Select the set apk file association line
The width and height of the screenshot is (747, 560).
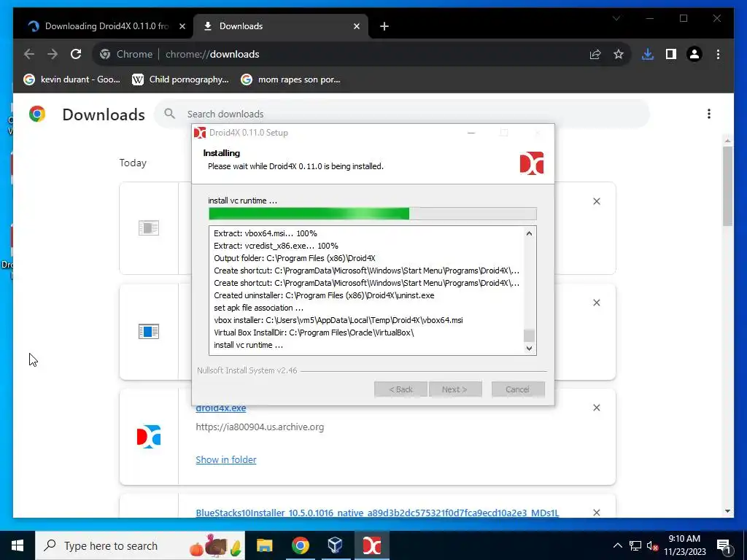259,308
